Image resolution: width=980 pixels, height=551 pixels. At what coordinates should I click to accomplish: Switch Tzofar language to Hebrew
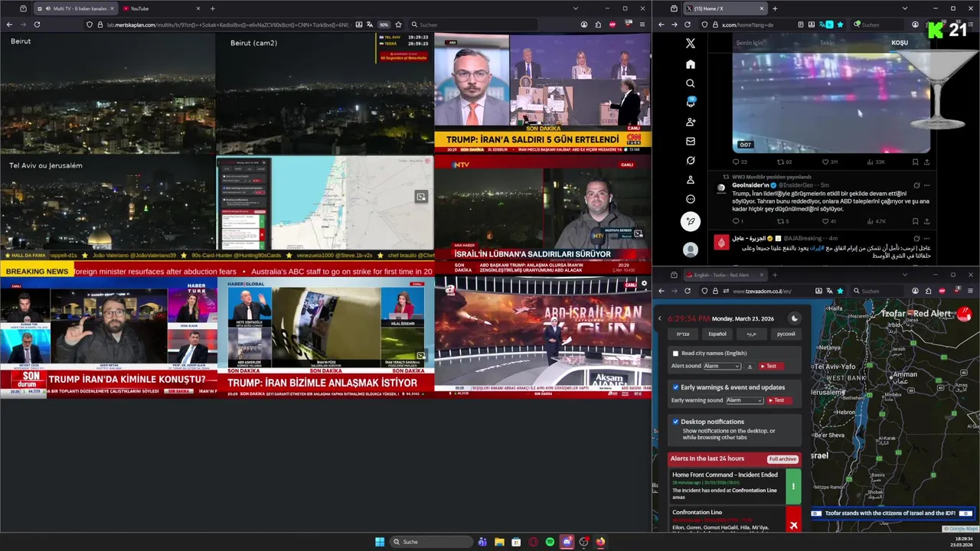683,334
